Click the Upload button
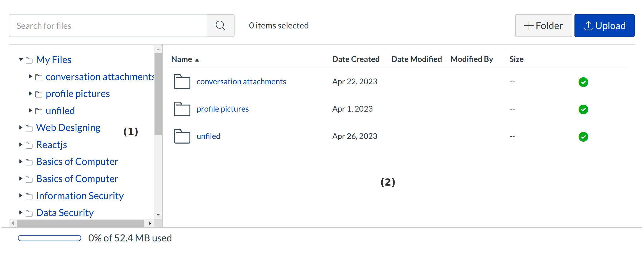Viewport: 644px width, 253px height. 604,26
